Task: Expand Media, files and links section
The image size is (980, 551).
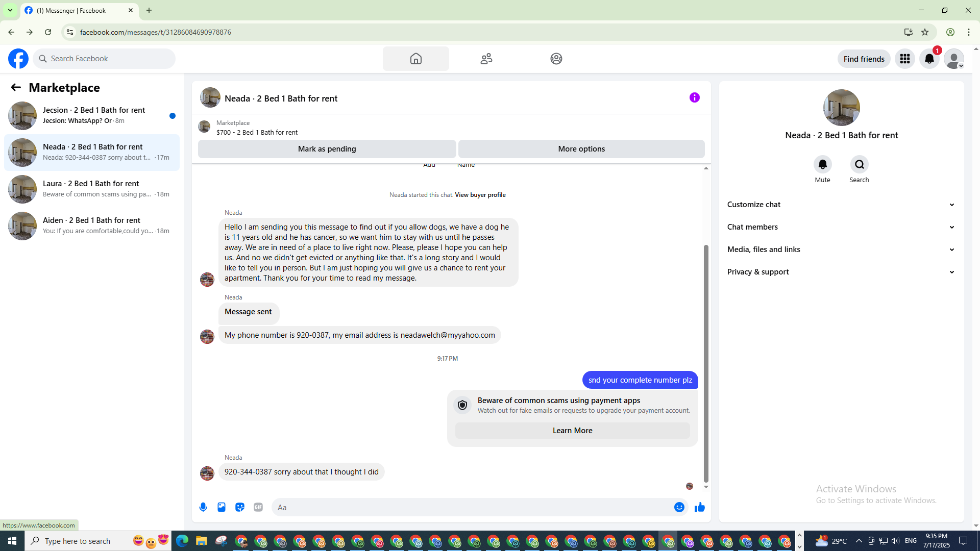Action: [x=841, y=249]
